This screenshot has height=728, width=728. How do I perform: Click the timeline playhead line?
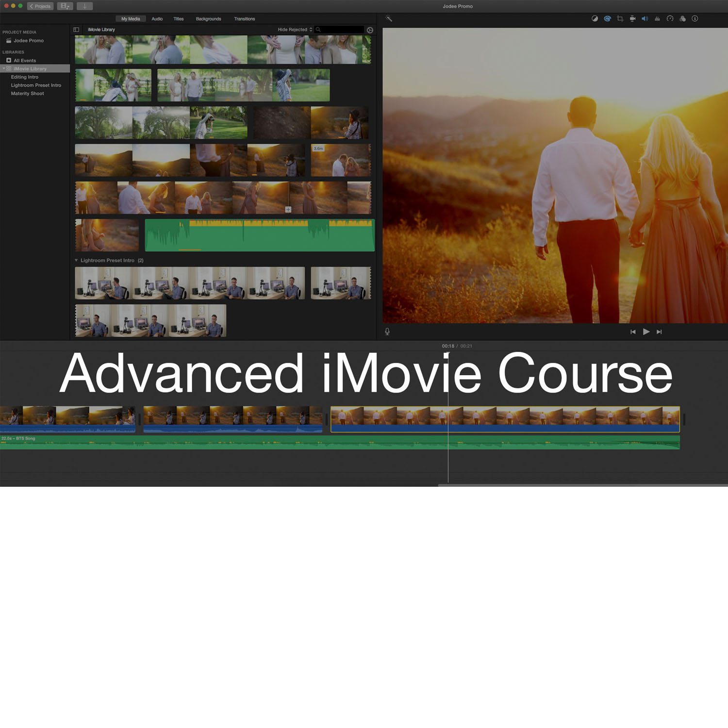[448, 417]
